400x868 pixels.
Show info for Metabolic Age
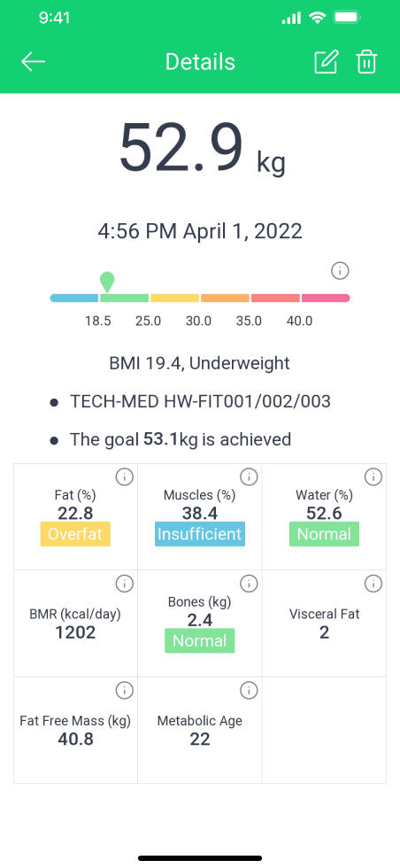point(249,690)
